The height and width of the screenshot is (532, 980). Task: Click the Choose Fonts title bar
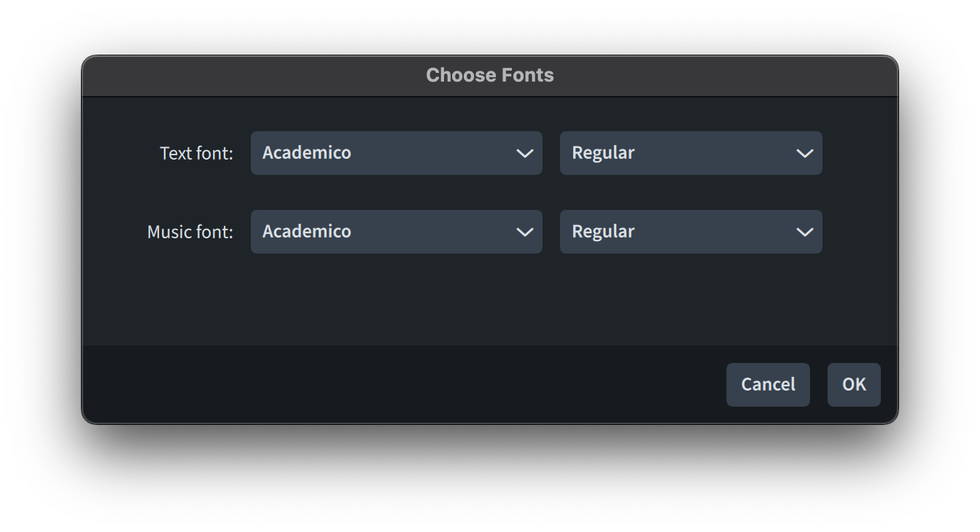point(490,74)
